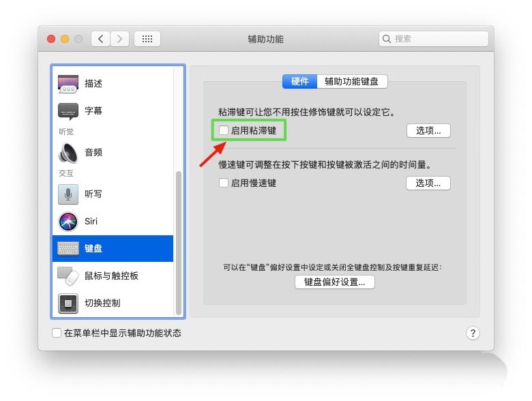The image size is (532, 401).
Task: Click the 键盘 keyboard icon
Action: [x=68, y=248]
